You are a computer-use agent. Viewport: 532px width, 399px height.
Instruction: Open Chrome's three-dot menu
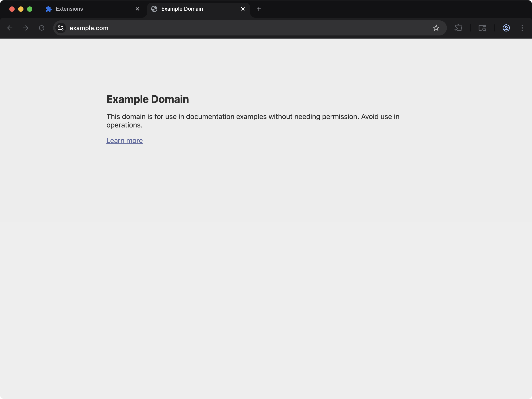coord(522,28)
